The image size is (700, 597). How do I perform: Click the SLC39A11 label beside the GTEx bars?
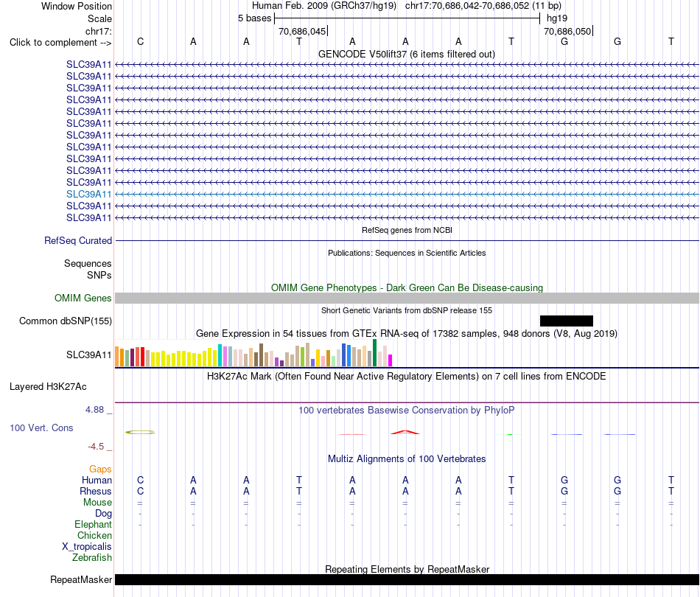click(89, 355)
